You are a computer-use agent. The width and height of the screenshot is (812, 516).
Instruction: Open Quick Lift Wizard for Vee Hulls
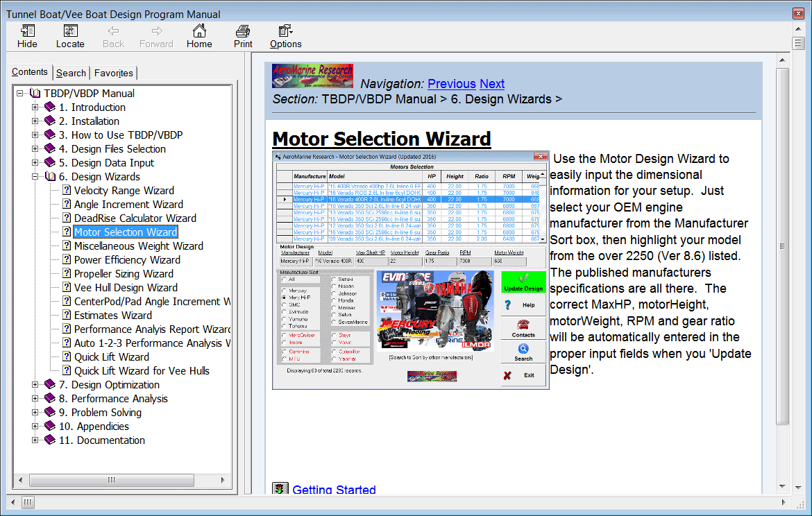tap(142, 371)
